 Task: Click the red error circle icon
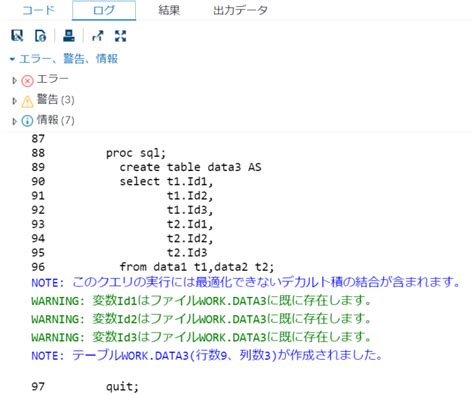click(27, 81)
